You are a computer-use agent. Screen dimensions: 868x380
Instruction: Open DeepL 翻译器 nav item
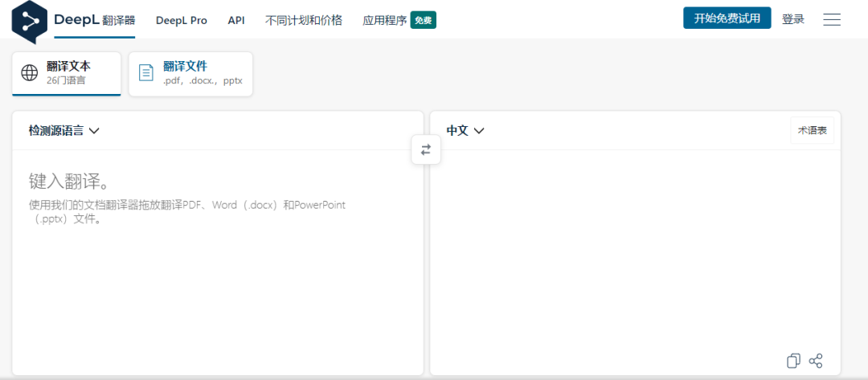click(95, 20)
